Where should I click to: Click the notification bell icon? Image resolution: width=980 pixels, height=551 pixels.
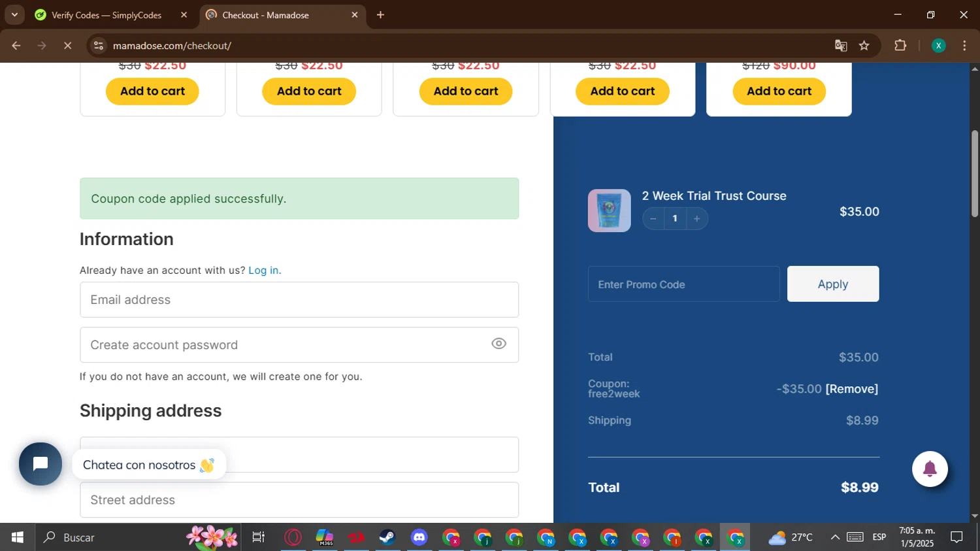click(x=930, y=469)
